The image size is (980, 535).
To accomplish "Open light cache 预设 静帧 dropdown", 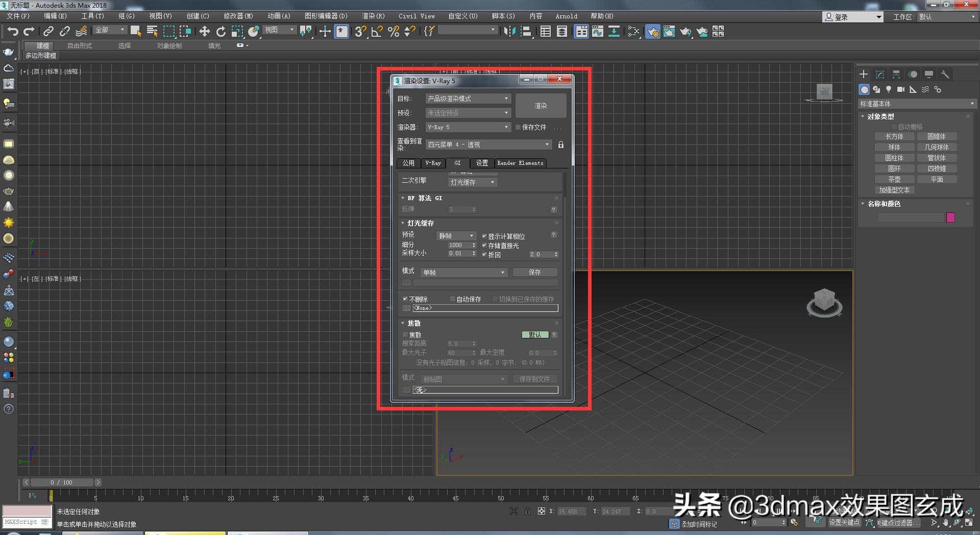I will (457, 236).
